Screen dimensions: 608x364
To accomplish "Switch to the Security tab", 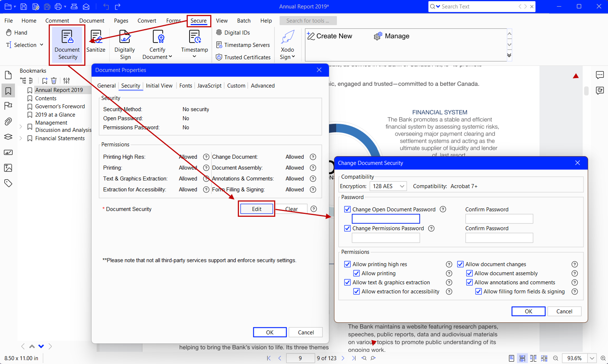I will pyautogui.click(x=130, y=85).
